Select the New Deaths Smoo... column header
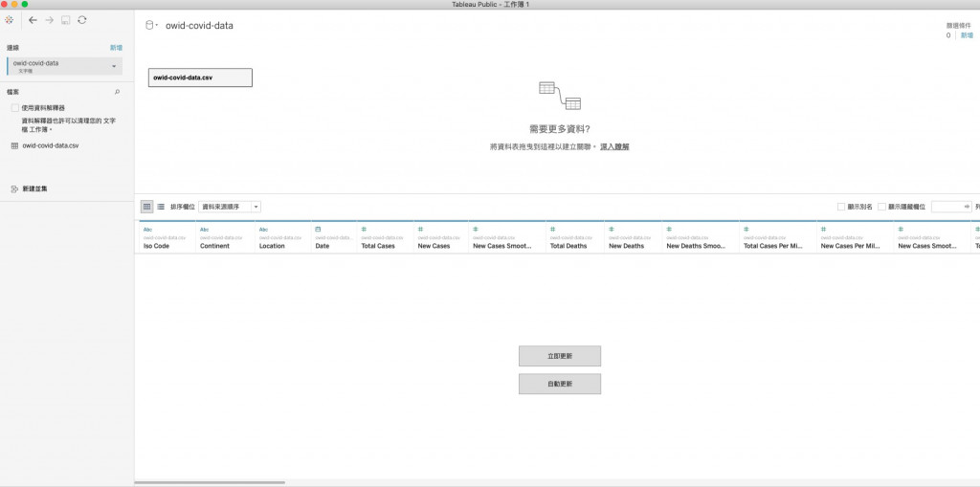The height and width of the screenshot is (487, 980). pos(701,237)
